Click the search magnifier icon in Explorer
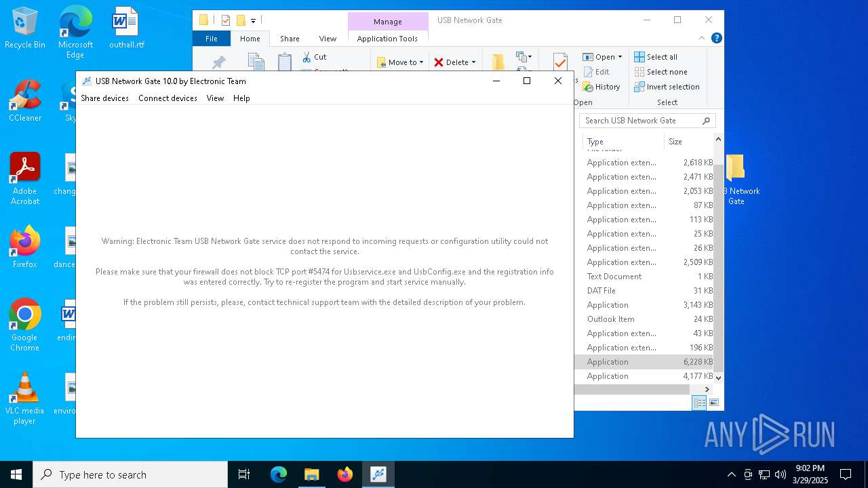 (706, 121)
